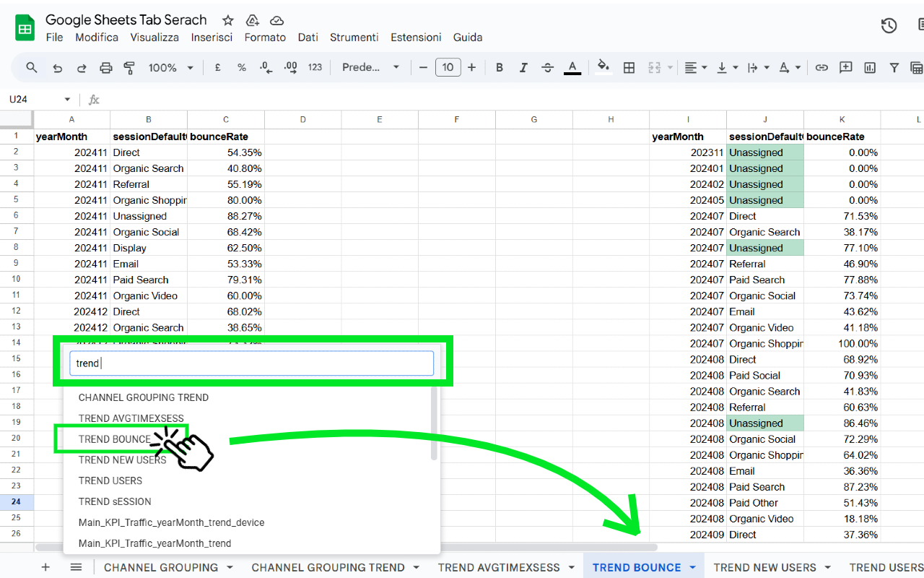Expand the horizontal alignment options
The height and width of the screenshot is (578, 924).
[704, 67]
